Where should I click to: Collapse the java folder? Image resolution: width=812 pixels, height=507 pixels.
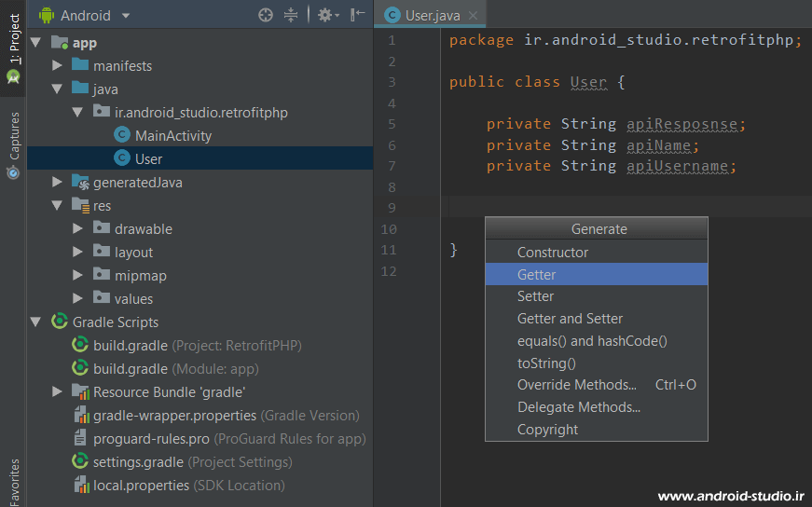57,89
